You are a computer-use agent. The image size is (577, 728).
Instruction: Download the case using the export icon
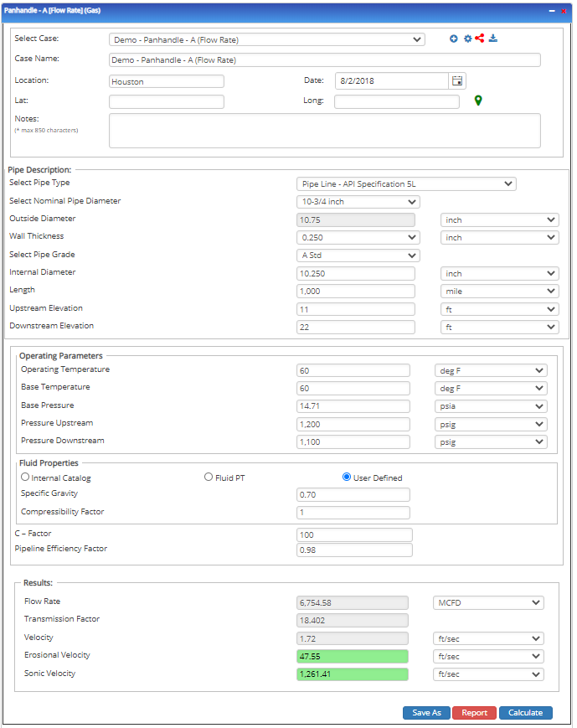click(x=494, y=39)
